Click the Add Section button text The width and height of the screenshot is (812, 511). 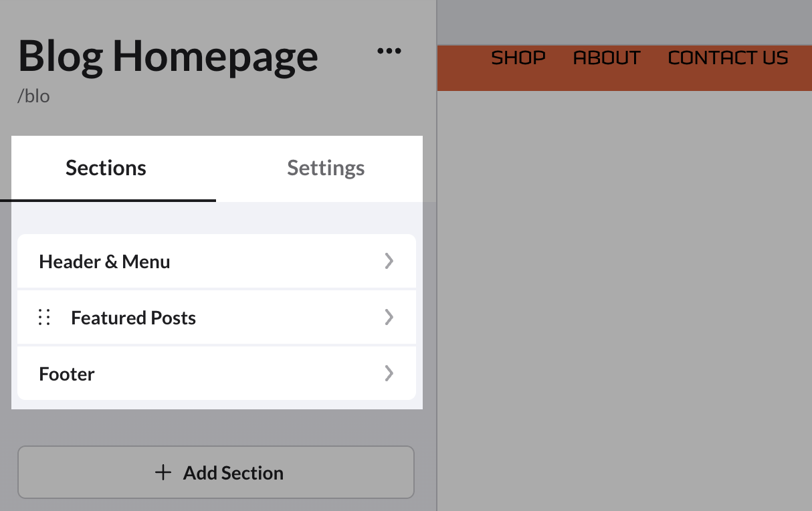pos(233,472)
